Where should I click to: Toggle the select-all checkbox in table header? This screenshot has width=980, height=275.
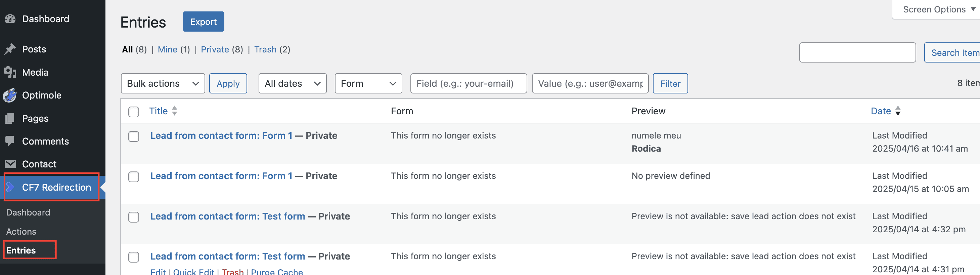pyautogui.click(x=134, y=112)
